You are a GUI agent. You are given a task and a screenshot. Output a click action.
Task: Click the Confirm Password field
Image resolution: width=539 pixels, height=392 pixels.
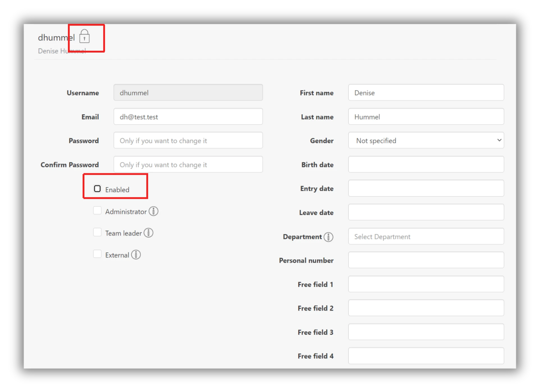click(x=188, y=165)
